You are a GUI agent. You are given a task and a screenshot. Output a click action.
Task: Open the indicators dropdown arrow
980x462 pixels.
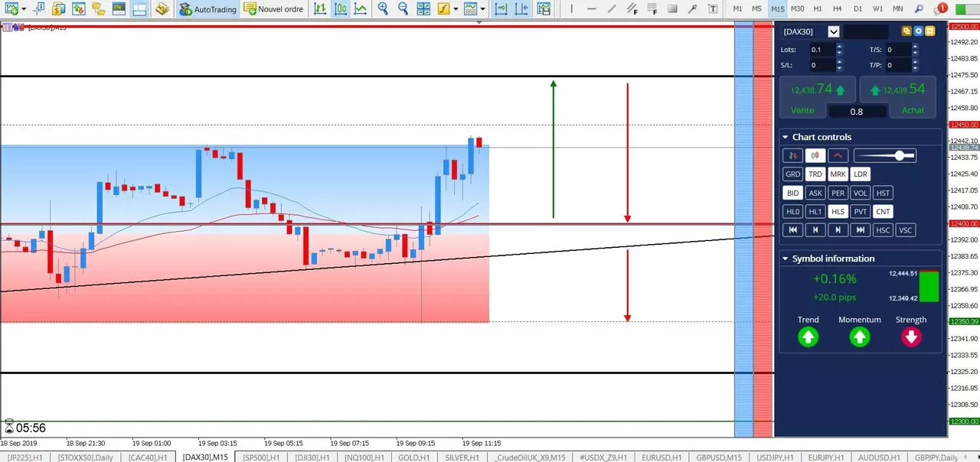pyautogui.click(x=456, y=9)
